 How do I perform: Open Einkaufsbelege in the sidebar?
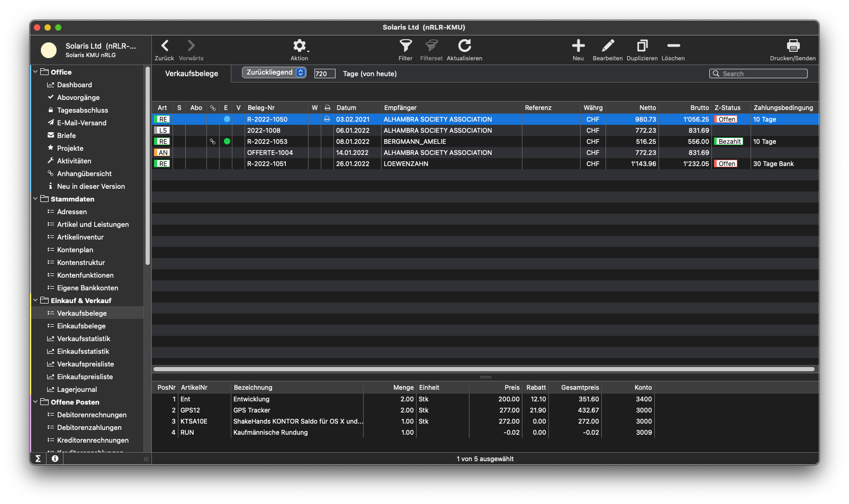81,326
